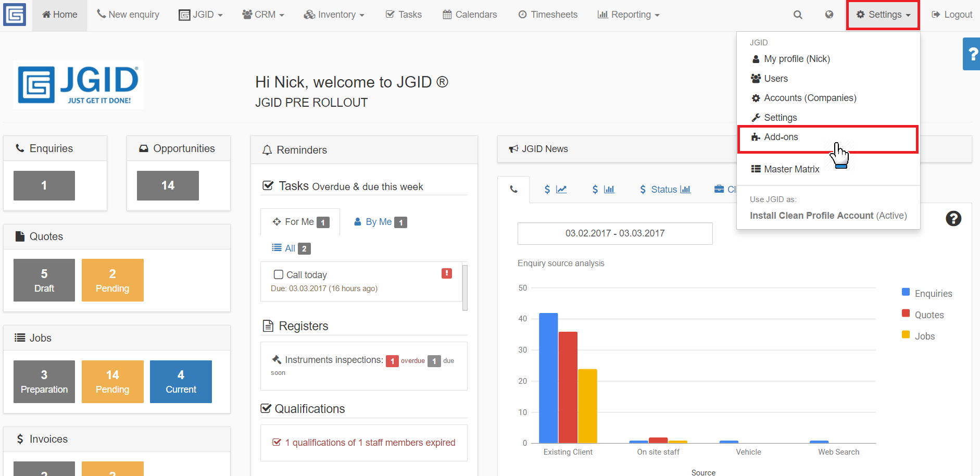This screenshot has height=476, width=980.
Task: Toggle the Jobs yellow legend swatch
Action: click(x=906, y=335)
